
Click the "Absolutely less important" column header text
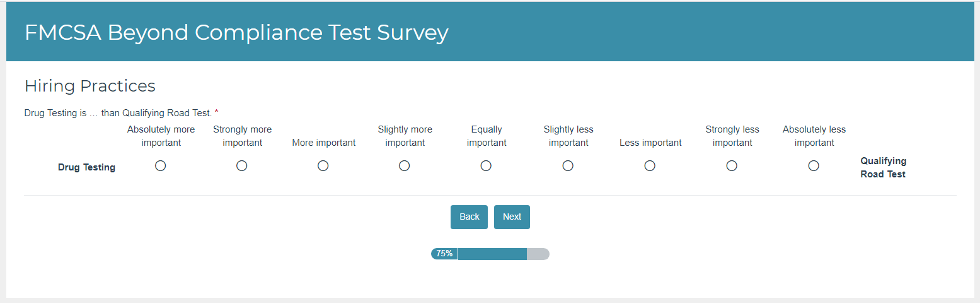pos(814,136)
